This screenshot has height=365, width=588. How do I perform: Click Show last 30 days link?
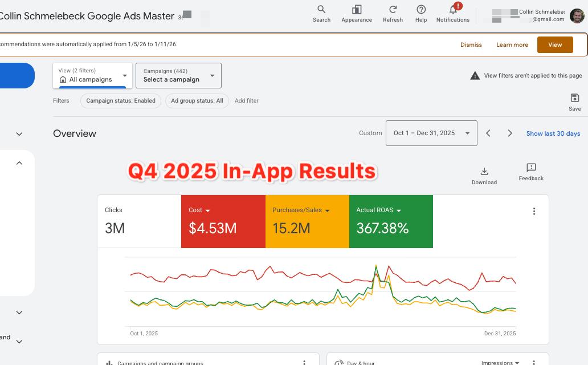coord(553,133)
